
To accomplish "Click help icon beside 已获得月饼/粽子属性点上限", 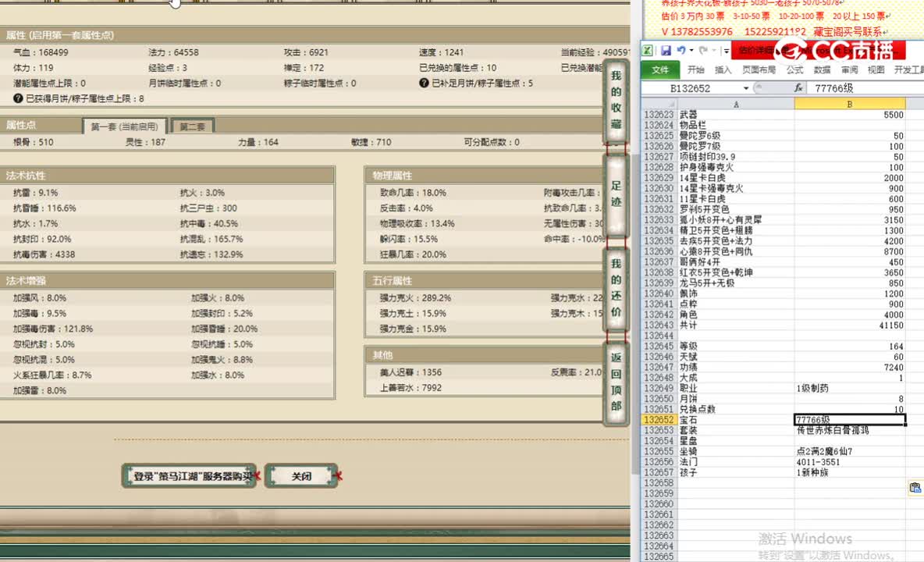I will (x=18, y=98).
